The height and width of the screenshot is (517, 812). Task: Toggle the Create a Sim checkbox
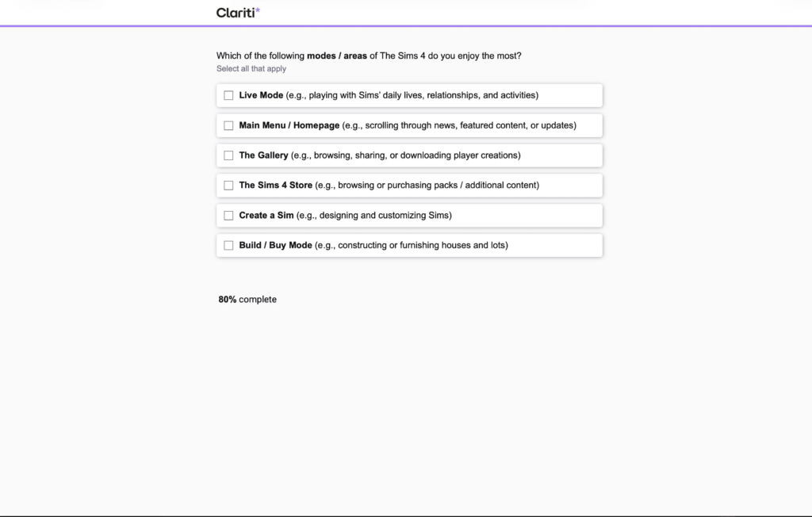[228, 216]
